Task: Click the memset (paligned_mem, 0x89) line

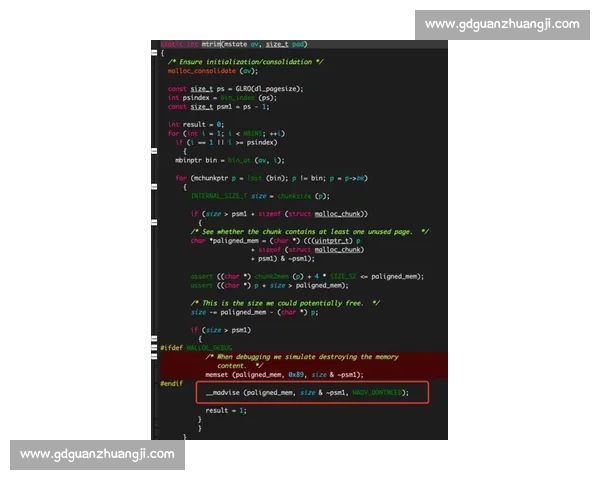Action: click(284, 373)
